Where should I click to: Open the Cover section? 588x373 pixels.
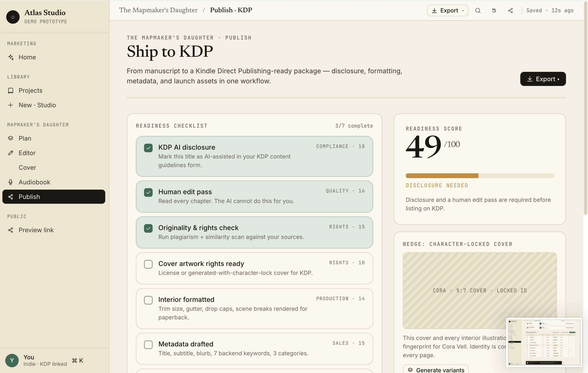tap(54, 167)
